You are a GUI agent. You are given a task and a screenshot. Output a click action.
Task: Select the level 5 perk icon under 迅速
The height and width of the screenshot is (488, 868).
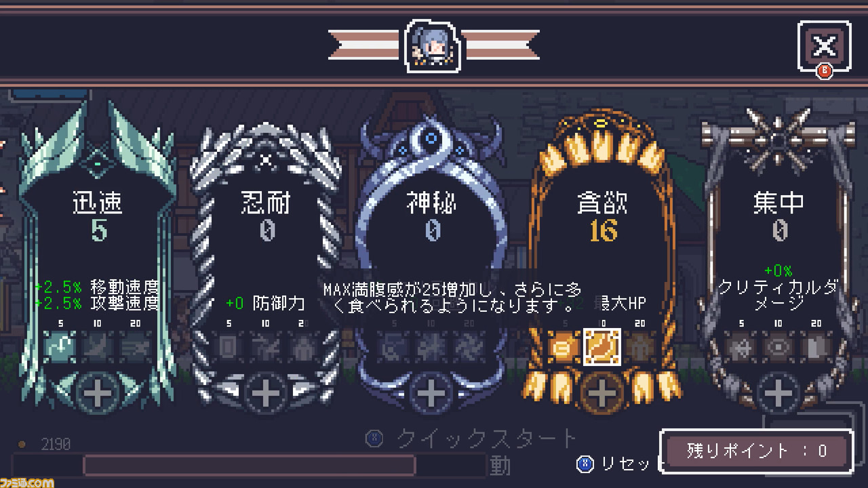(60, 346)
